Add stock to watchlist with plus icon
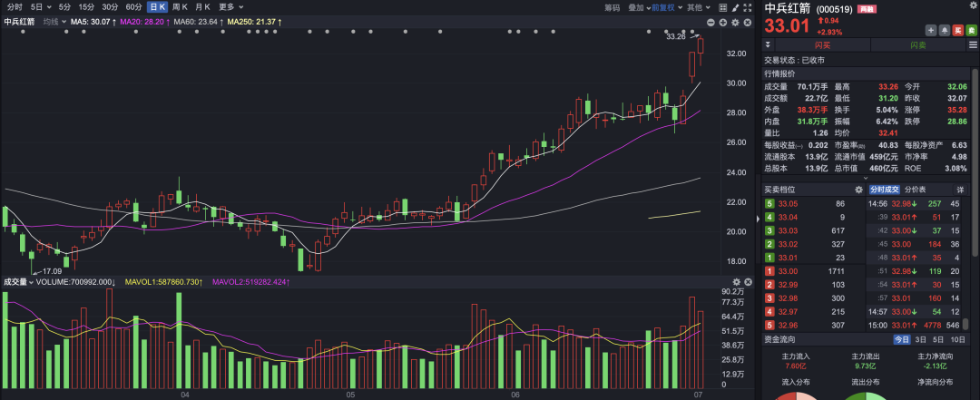Image resolution: width=980 pixels, height=400 pixels. (930, 30)
